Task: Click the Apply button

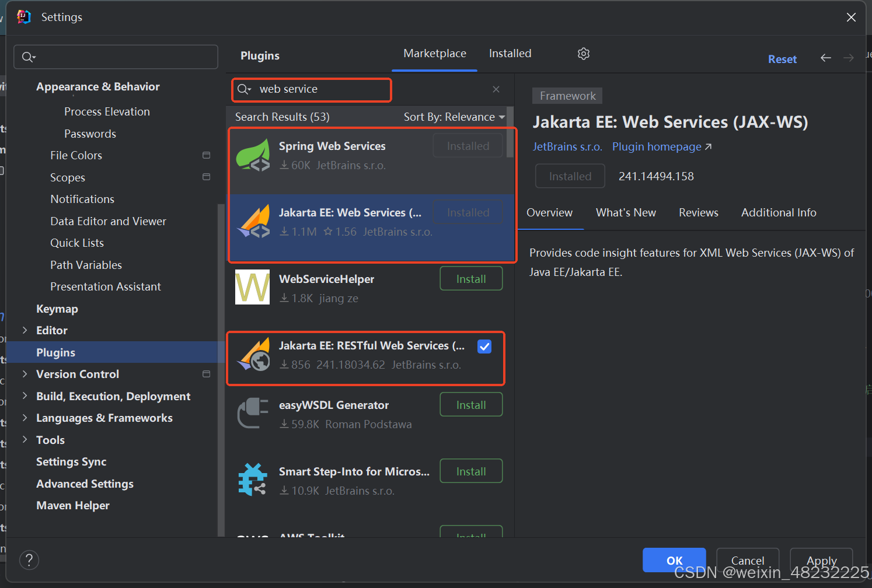Action: click(821, 560)
